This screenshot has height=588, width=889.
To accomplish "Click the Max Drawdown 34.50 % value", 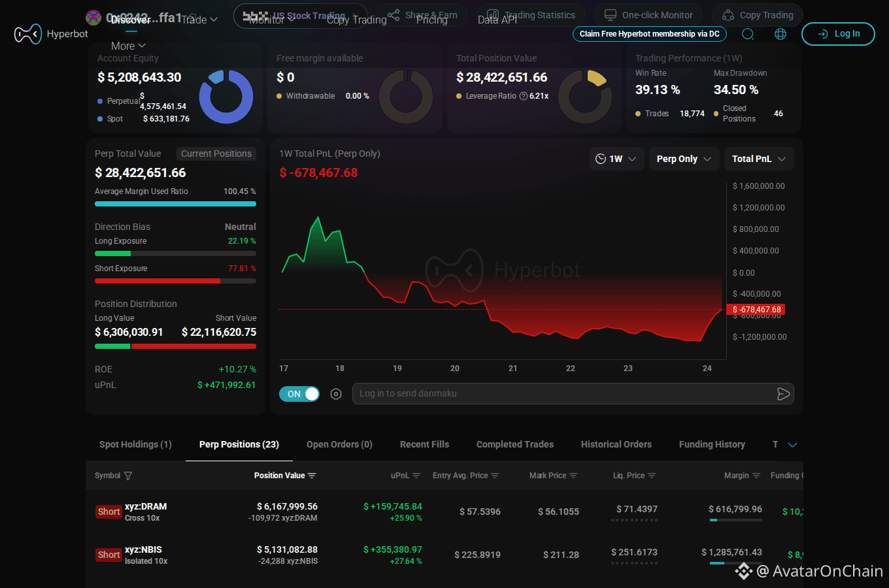I will click(x=736, y=90).
